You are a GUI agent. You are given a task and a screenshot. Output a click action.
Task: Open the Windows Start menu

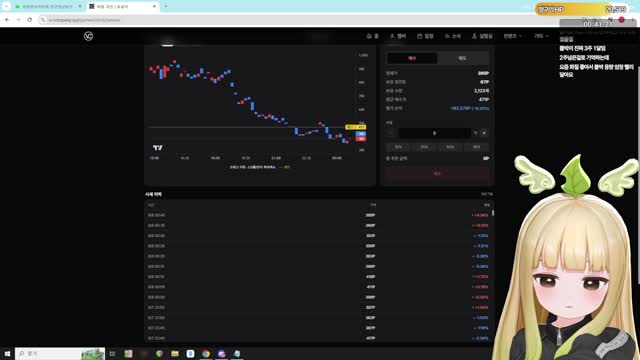point(7,353)
